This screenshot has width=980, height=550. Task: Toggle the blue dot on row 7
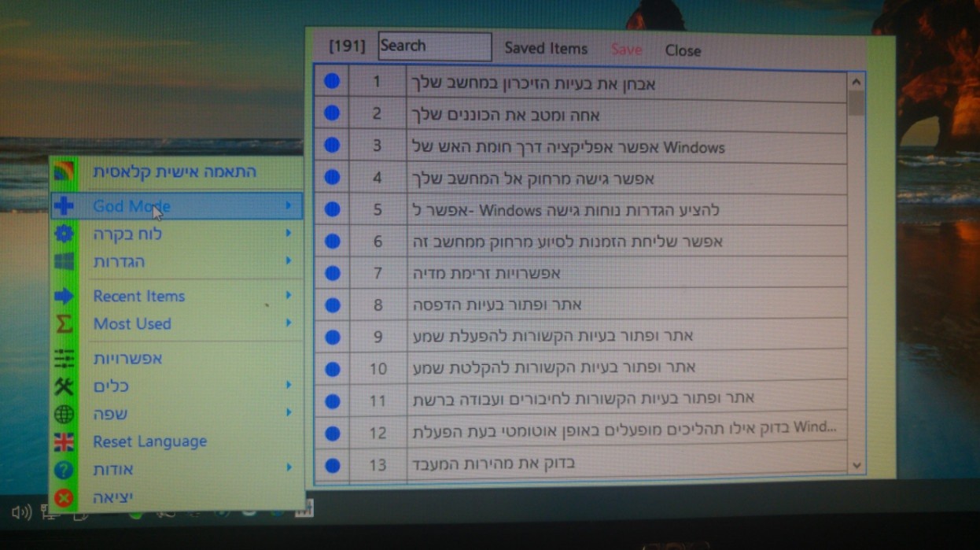click(x=332, y=273)
